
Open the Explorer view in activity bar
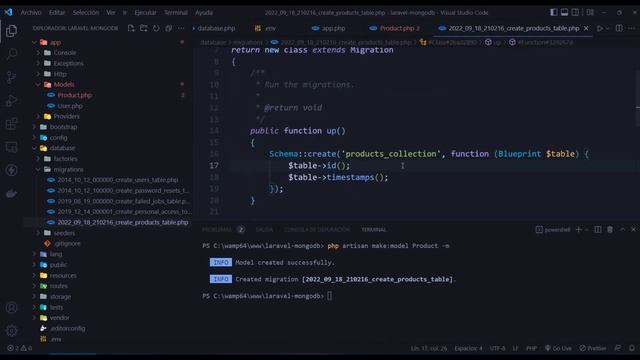click(x=11, y=31)
